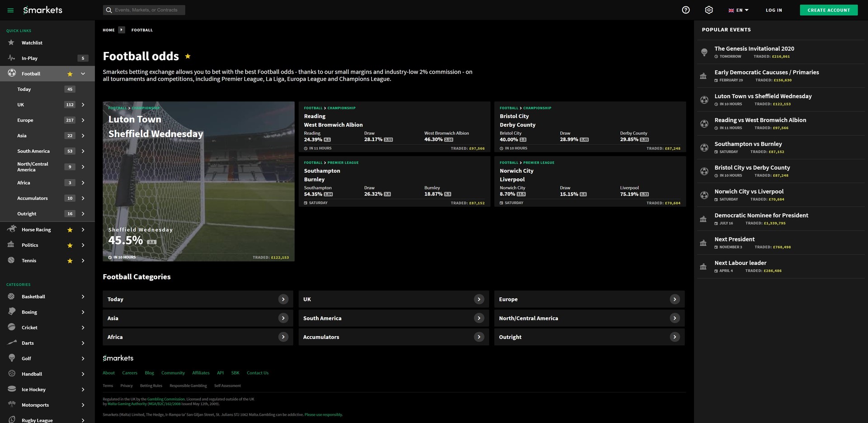Click the golf icon beside Genesis Invitational
Screen dimensions: 868x423
tap(704, 52)
